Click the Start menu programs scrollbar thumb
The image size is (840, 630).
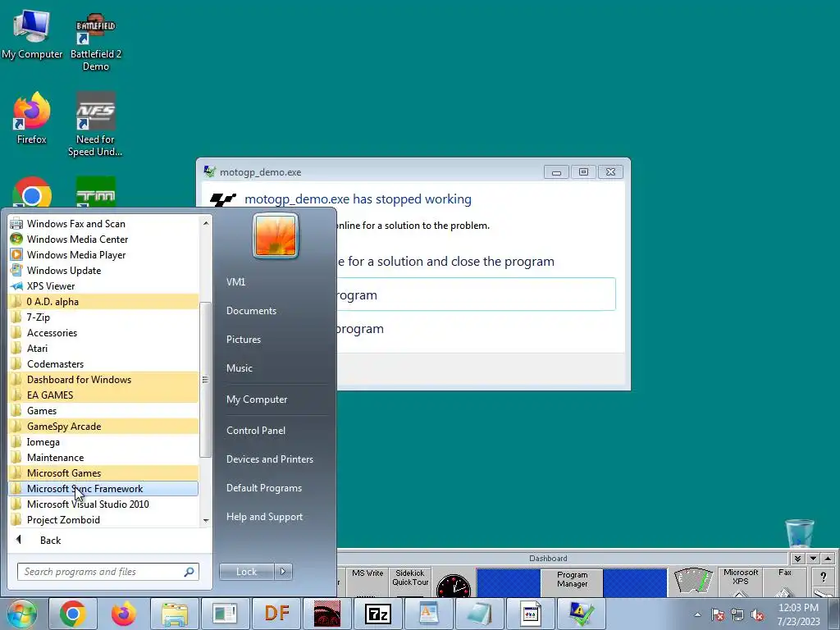(x=205, y=380)
